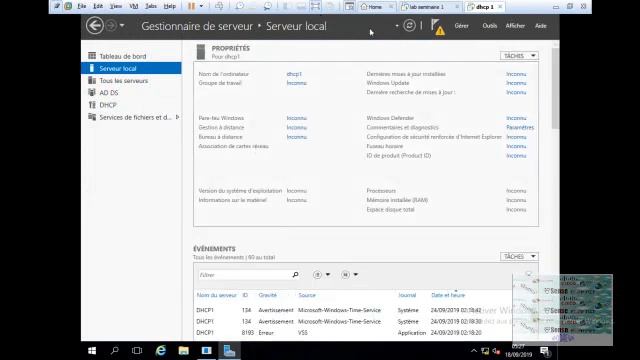Open the Outils menu
The image size is (640, 360).
[489, 26]
